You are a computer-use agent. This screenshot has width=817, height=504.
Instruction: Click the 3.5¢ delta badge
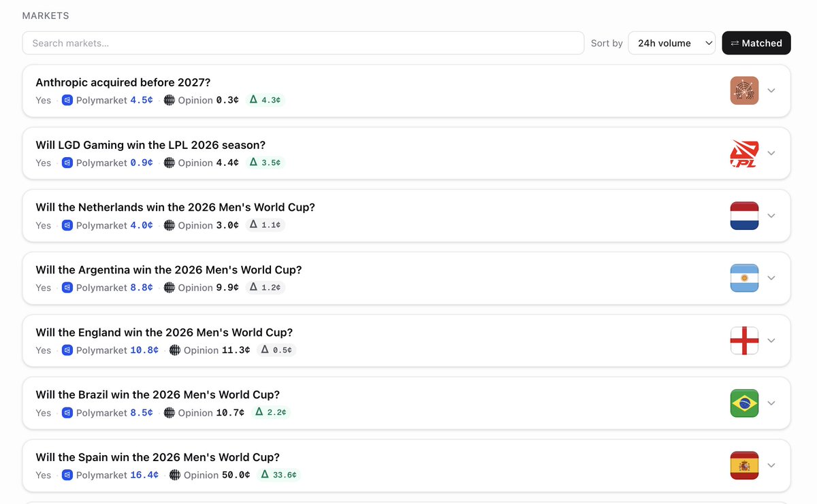266,163
